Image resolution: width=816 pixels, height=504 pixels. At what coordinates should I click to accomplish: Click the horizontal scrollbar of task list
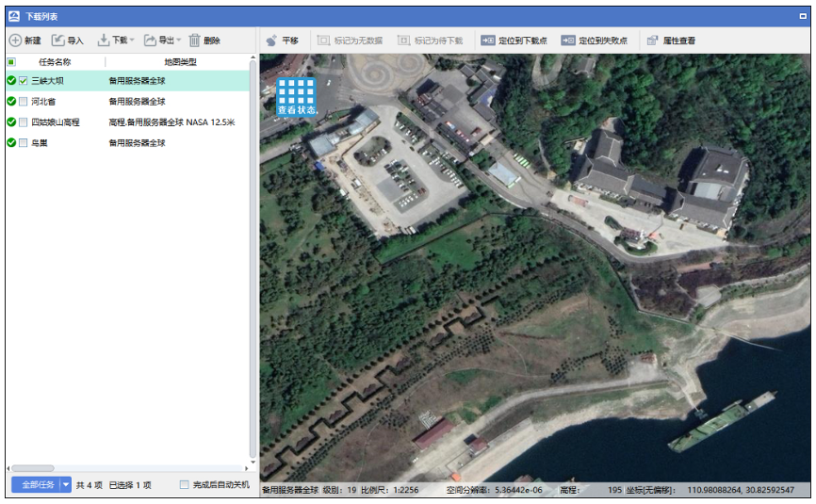click(x=32, y=468)
